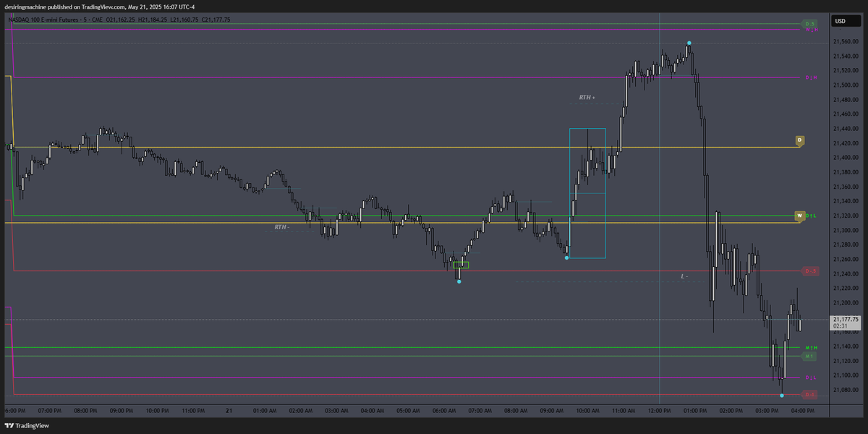Image resolution: width=868 pixels, height=434 pixels.
Task: Click the 10:00 AM time axis label
Action: 588,411
